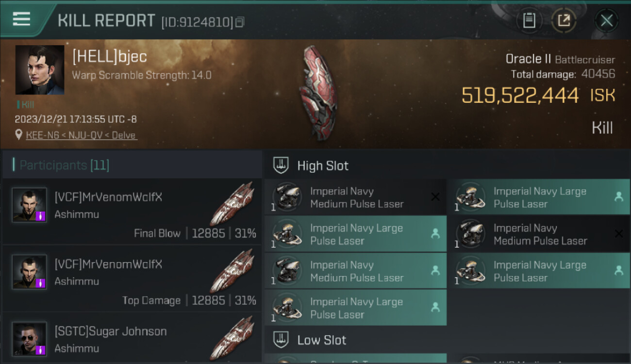Click the clipboard icon in the header

pos(529,20)
